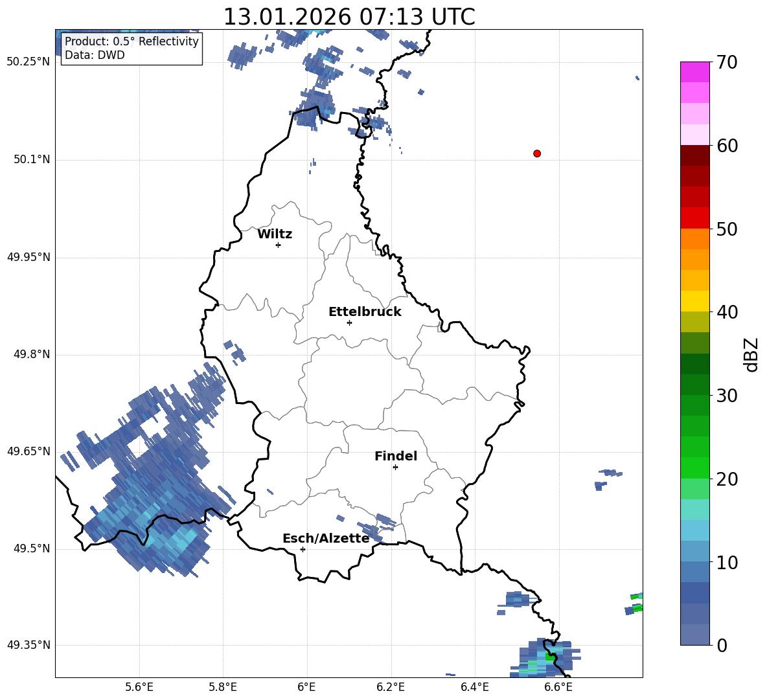Image resolution: width=767 pixels, height=700 pixels.
Task: Click the colorbar tick label 70
Action: click(x=727, y=63)
